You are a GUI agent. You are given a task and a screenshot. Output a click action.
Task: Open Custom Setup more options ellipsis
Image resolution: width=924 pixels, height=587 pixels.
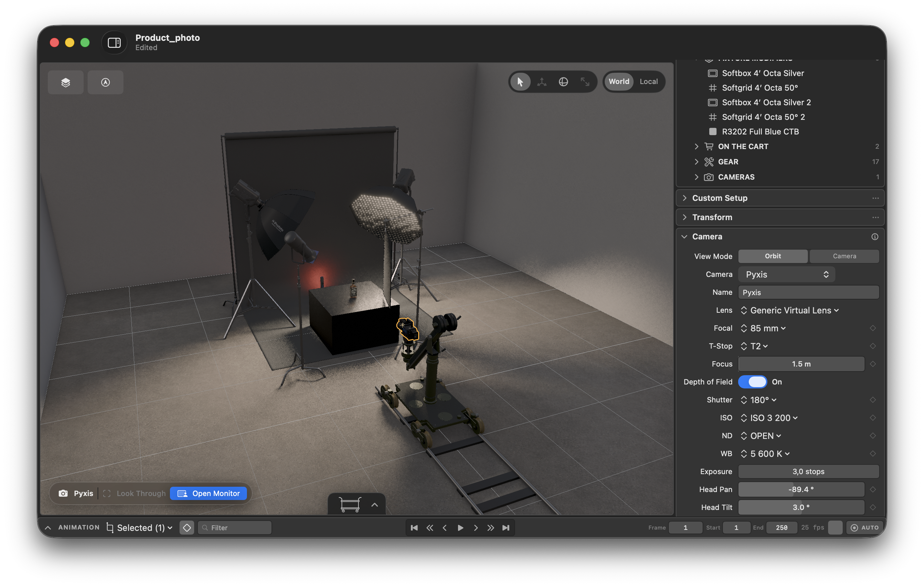875,198
